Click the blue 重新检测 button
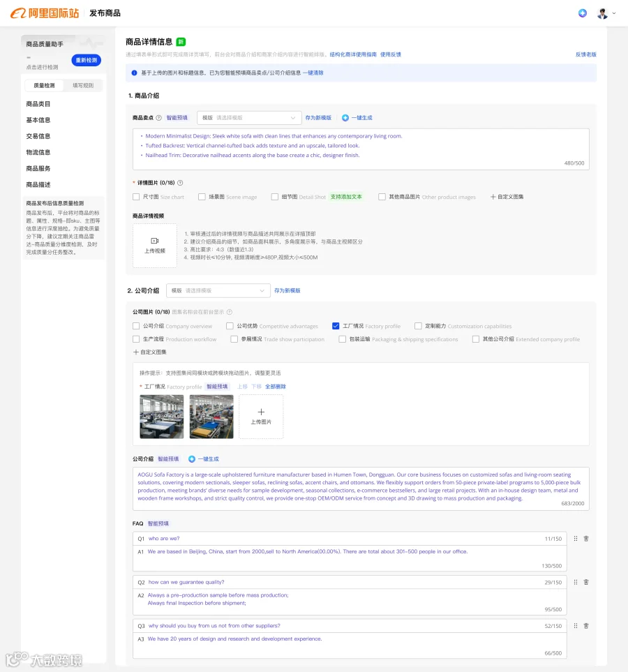This screenshot has height=672, width=628. [86, 61]
